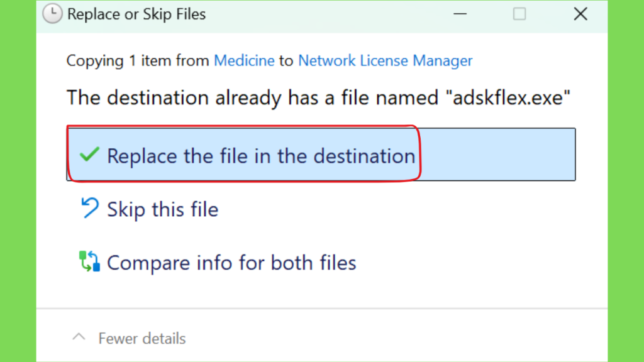Click the clock icon in title bar
Screen dimensions: 644x362
pyautogui.click(x=53, y=14)
